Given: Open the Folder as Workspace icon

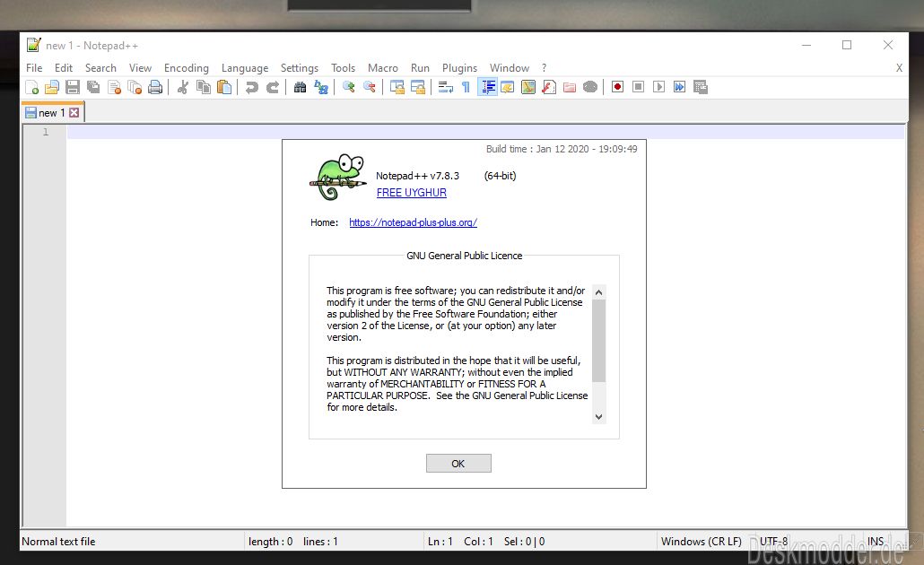Looking at the screenshot, I should coord(570,87).
